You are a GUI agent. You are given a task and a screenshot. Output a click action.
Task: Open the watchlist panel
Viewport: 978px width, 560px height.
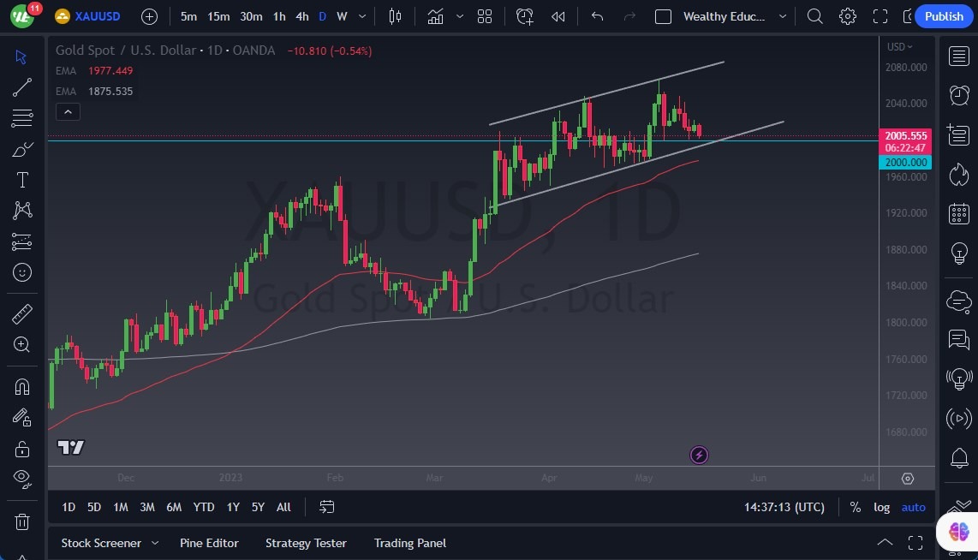tap(958, 57)
